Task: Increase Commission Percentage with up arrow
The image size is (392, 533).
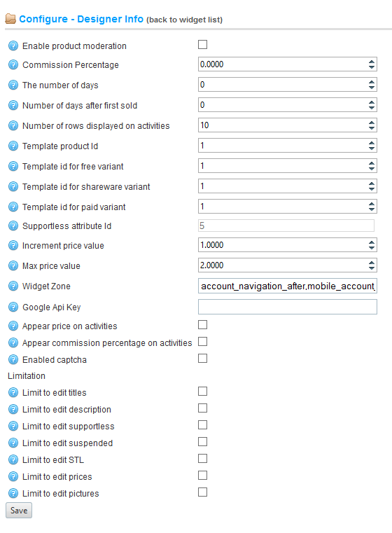Action: (372, 62)
